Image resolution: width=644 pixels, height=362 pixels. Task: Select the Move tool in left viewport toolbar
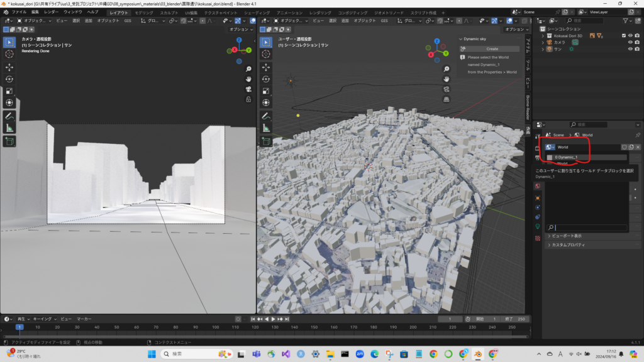tap(9, 67)
